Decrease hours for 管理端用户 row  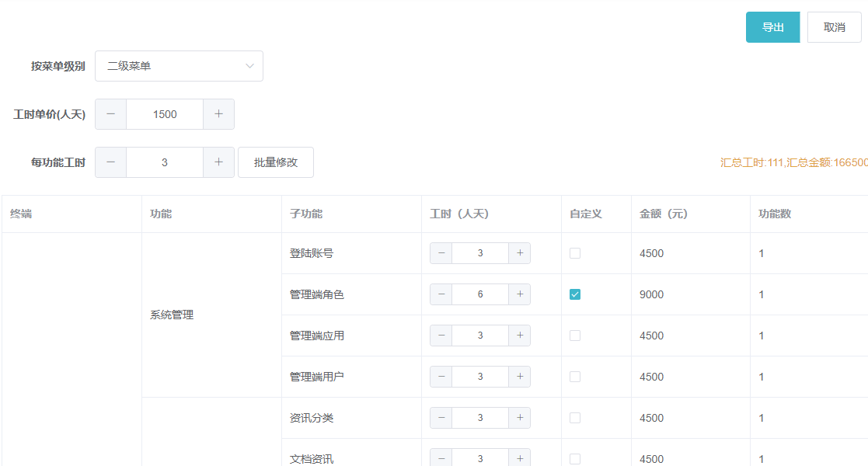pos(441,377)
